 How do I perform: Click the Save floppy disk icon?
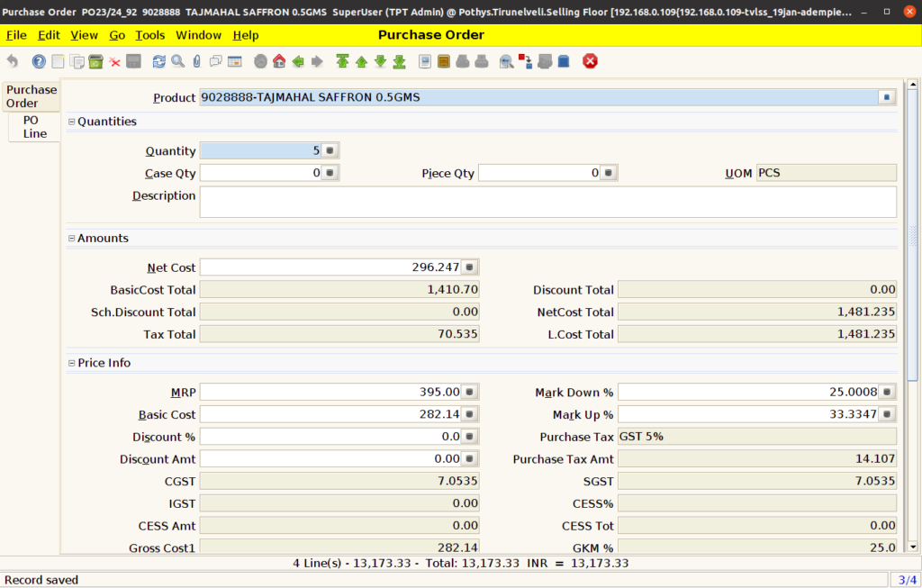click(133, 61)
